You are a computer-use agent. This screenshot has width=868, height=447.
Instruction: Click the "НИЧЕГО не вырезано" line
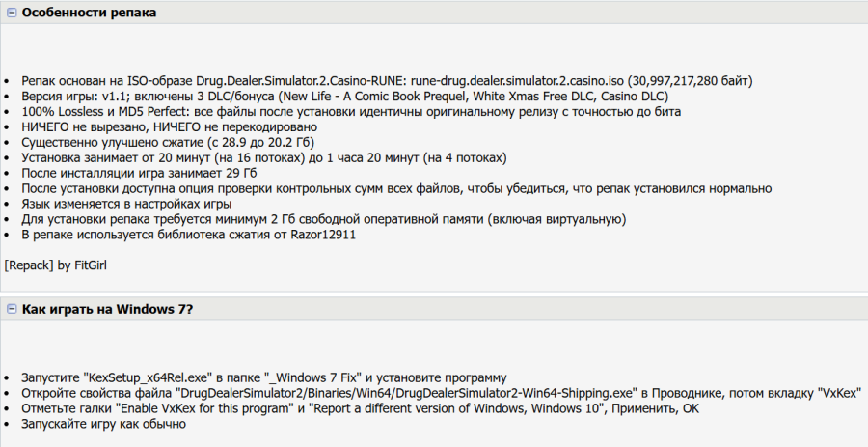[x=170, y=126]
